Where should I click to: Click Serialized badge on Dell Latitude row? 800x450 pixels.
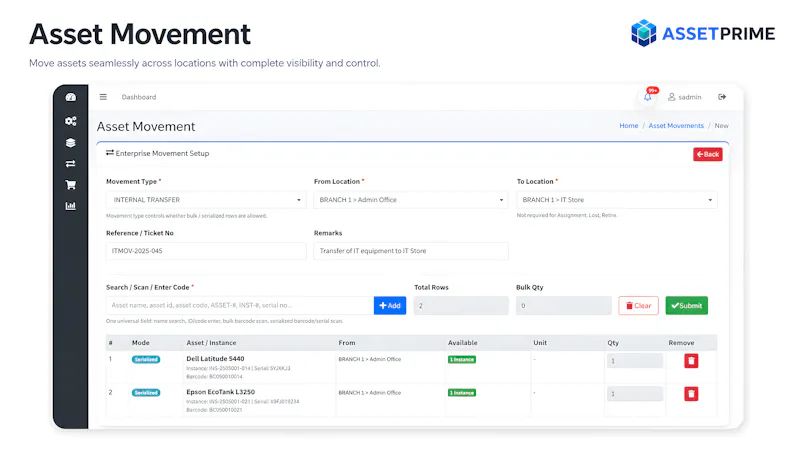tap(146, 360)
